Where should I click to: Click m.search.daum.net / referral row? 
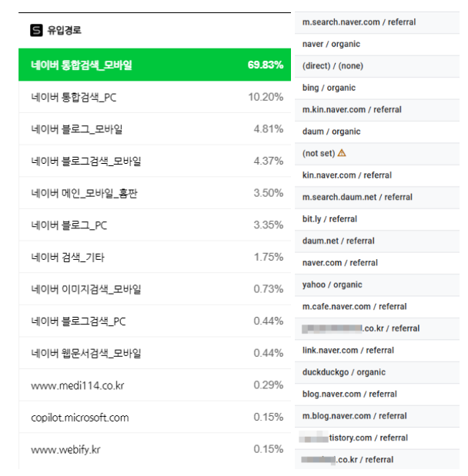377,198
